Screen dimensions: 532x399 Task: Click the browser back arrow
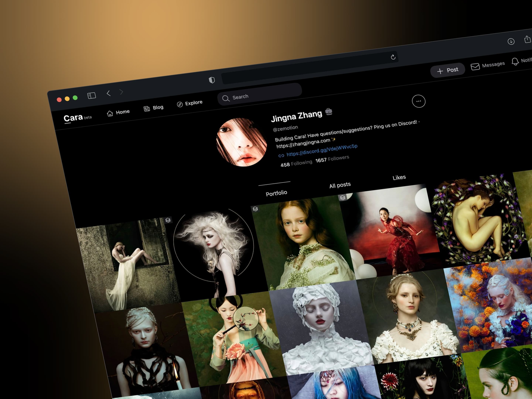(x=109, y=93)
